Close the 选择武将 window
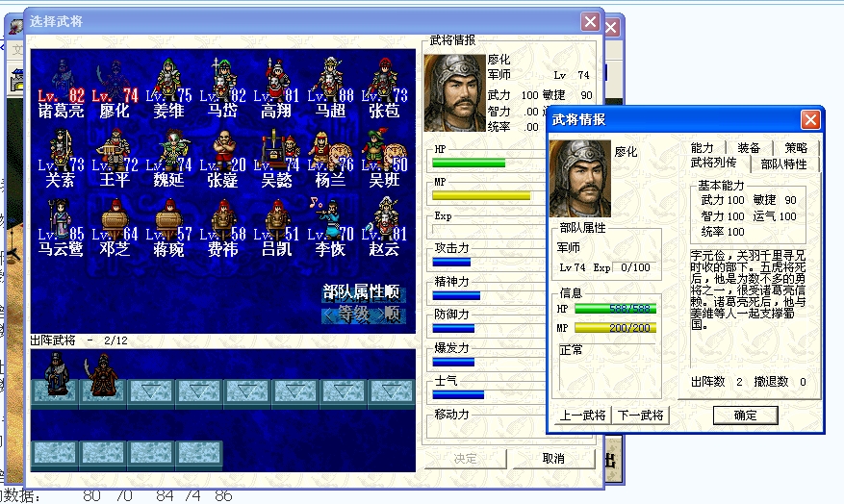Viewport: 844px width, 504px height. point(591,21)
